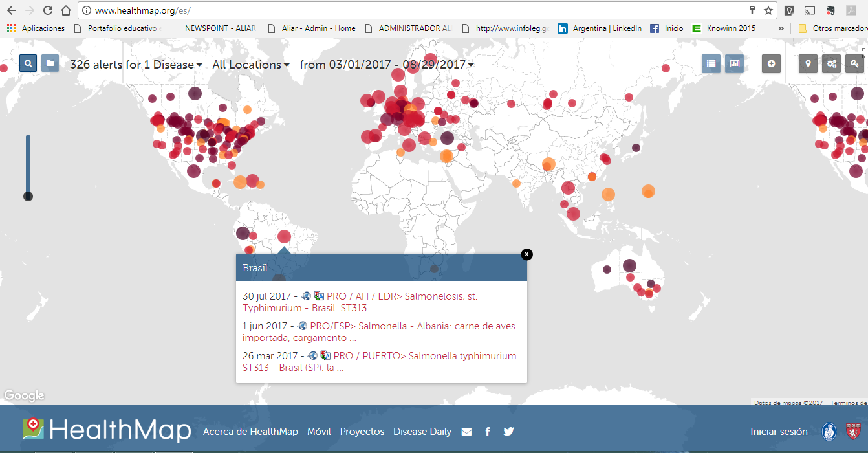The width and height of the screenshot is (868, 453).
Task: Click the search magnifier icon
Action: click(28, 63)
